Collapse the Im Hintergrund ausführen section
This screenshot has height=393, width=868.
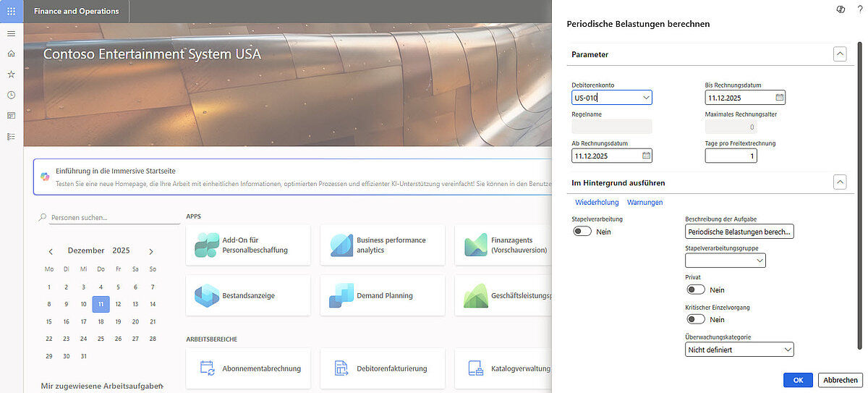point(839,182)
